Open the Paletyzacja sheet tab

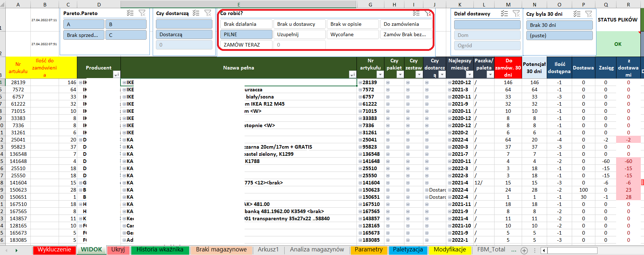coord(408,250)
